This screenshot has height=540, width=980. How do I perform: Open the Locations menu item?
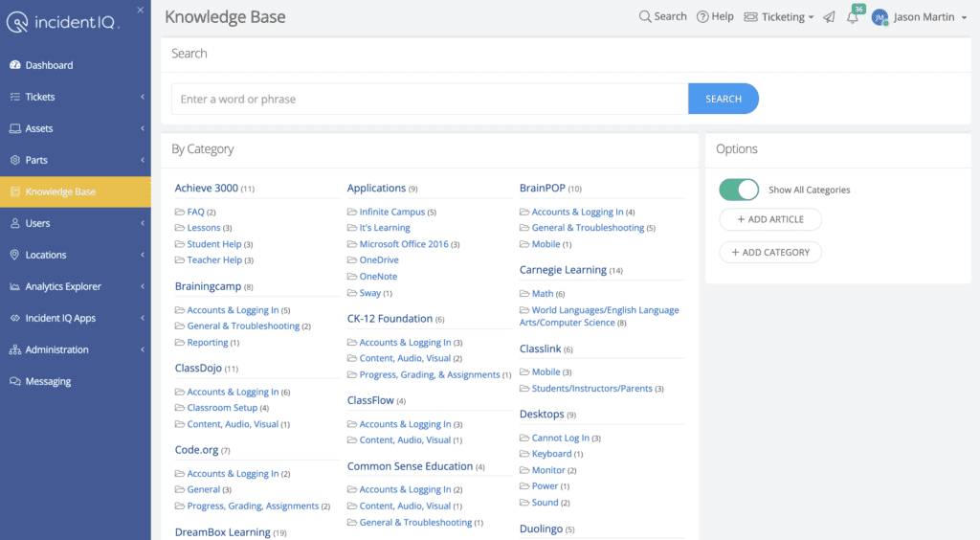(x=76, y=255)
